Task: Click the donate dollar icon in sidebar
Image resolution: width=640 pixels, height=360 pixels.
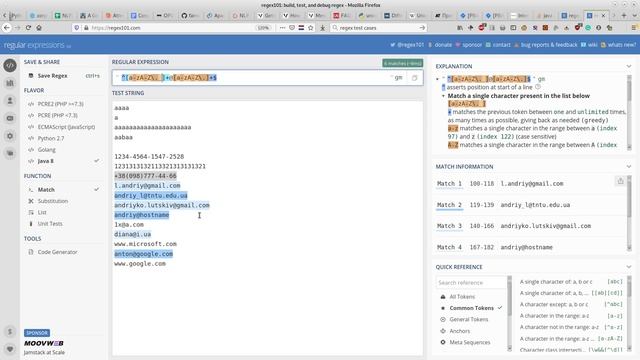Action: click(x=10, y=331)
